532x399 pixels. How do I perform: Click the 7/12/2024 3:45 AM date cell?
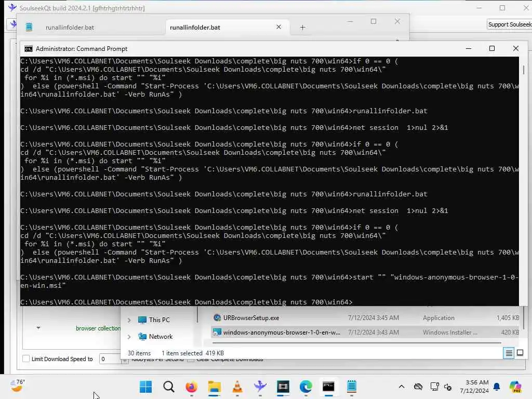(x=373, y=318)
